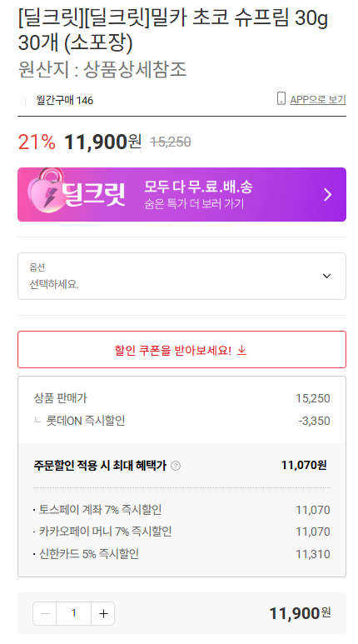The image size is (358, 644).
Task: Open the APP으로 보기 link
Action: (318, 100)
